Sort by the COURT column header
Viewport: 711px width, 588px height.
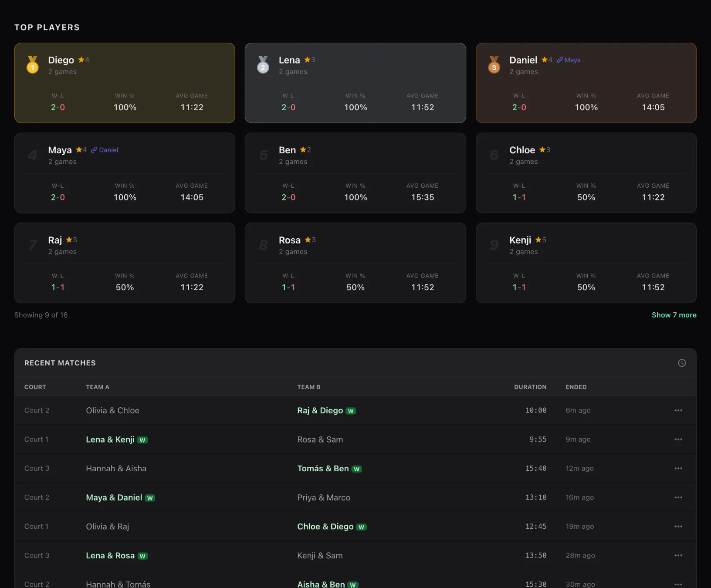[x=35, y=387]
